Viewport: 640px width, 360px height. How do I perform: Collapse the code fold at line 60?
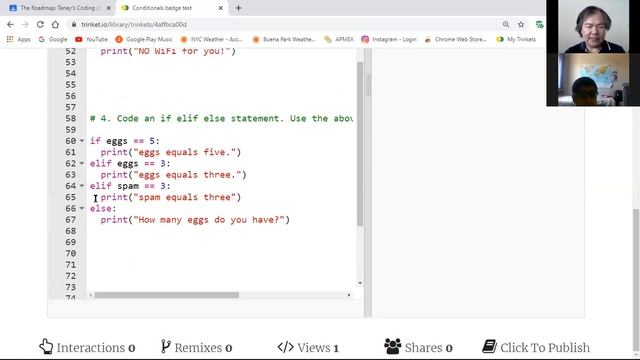coord(82,141)
